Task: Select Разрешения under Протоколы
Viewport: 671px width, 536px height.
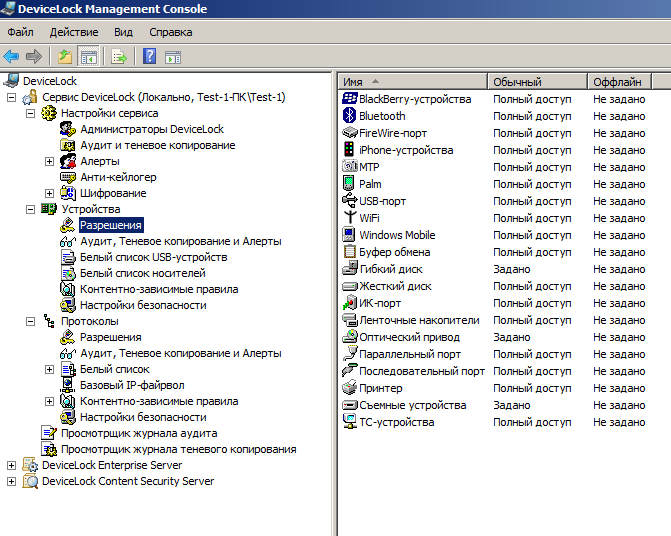Action: [110, 338]
